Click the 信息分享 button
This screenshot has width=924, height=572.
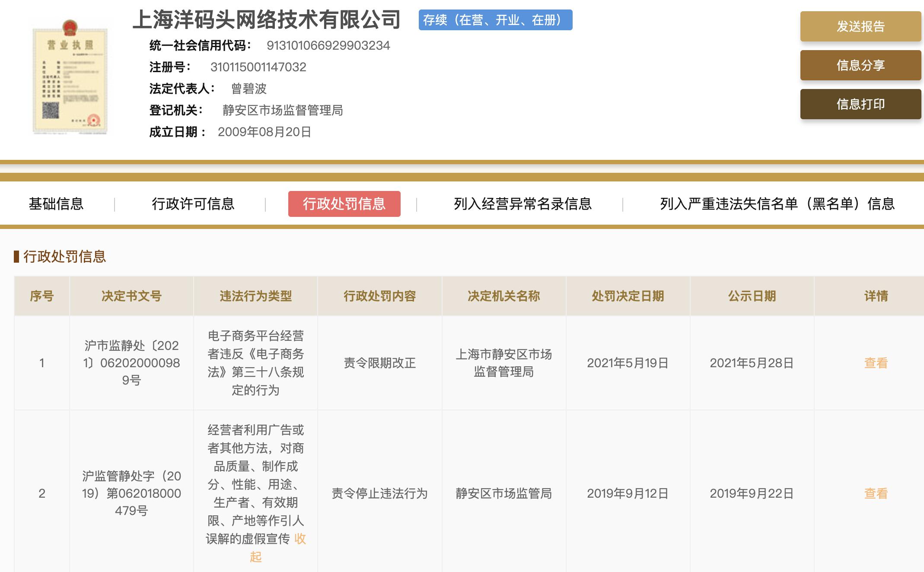860,65
